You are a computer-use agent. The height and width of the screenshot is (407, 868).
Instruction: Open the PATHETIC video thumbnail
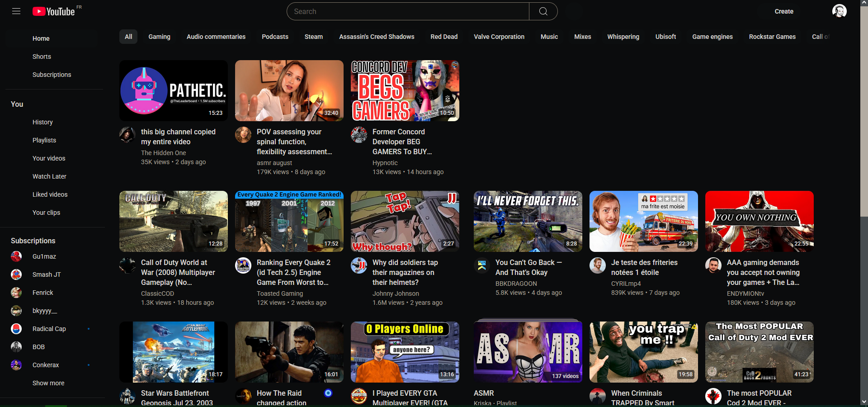point(174,90)
